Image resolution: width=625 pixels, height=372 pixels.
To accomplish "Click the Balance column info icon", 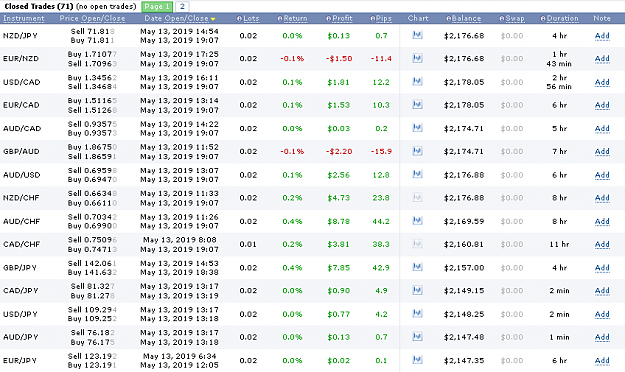I will (448, 18).
